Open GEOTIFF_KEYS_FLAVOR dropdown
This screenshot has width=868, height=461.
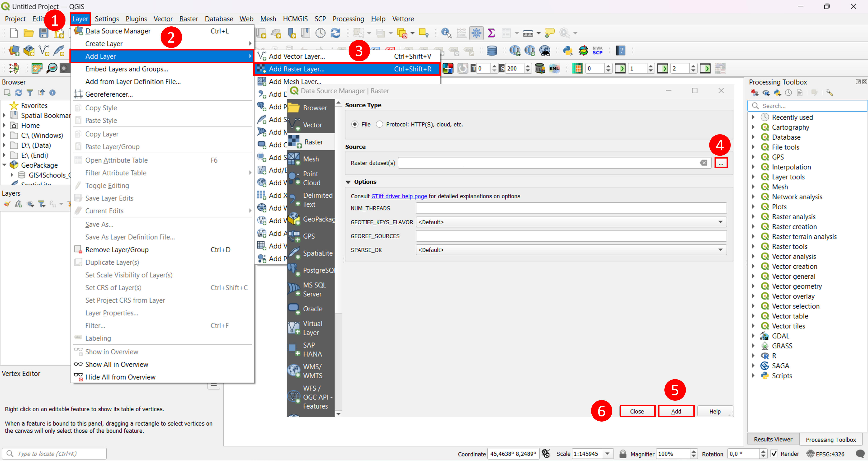[x=571, y=222]
